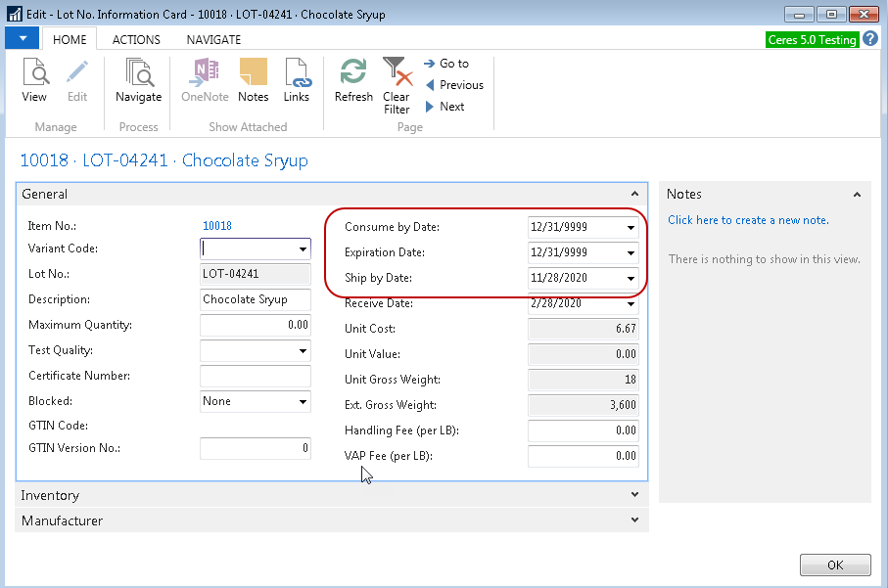Open the Blocked dropdown list
The image size is (888, 588).
point(303,402)
